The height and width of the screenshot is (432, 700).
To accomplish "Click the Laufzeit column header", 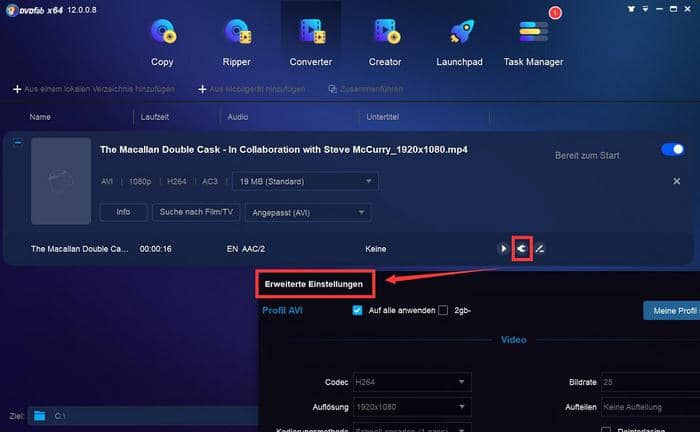I will (x=154, y=117).
